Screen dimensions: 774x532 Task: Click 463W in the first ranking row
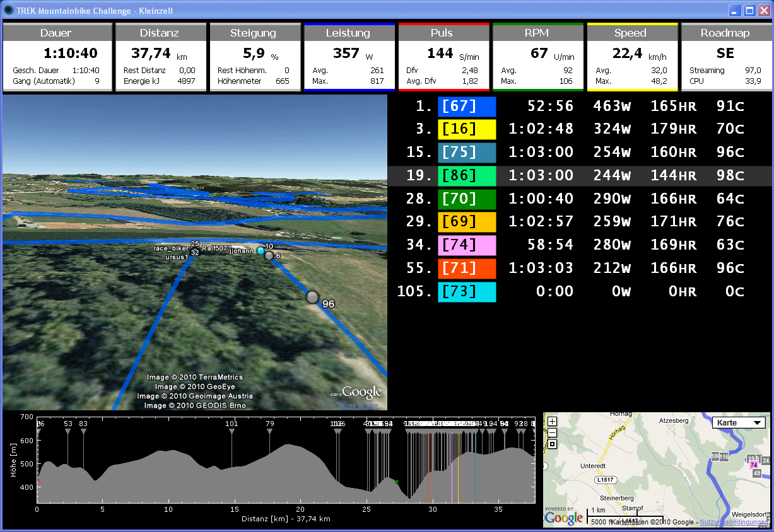tap(612, 107)
